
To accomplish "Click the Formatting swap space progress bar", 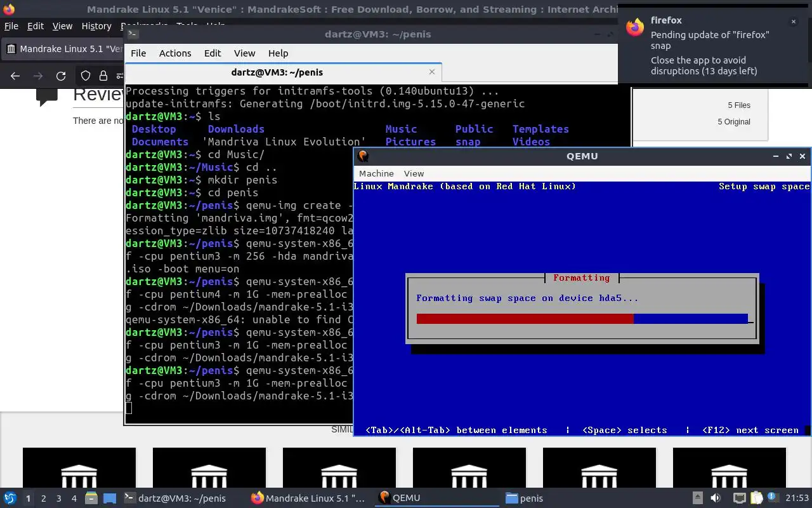I will [x=582, y=319].
